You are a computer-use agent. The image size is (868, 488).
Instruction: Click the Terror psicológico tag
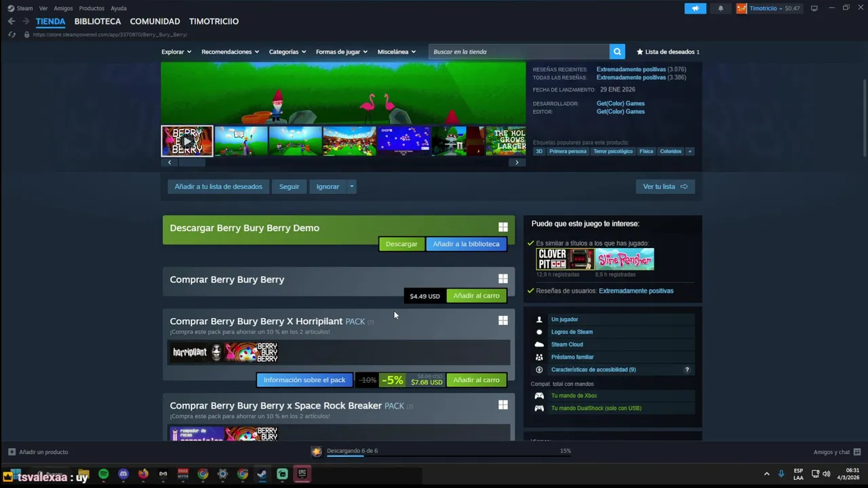[613, 151]
